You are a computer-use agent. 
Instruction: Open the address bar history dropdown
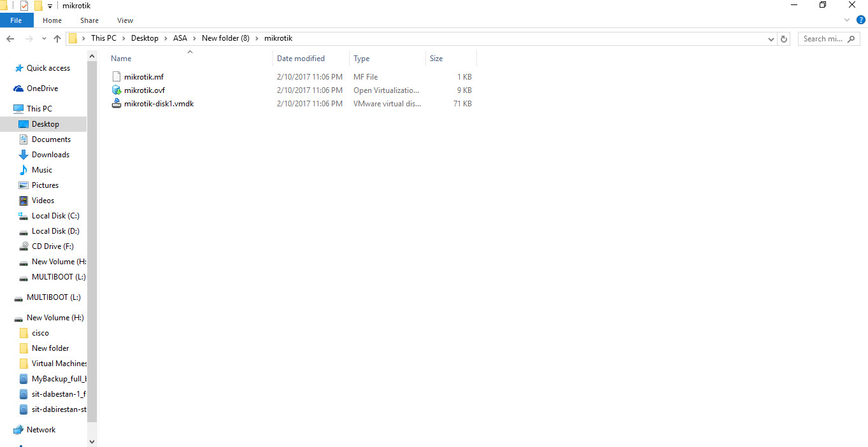click(771, 38)
